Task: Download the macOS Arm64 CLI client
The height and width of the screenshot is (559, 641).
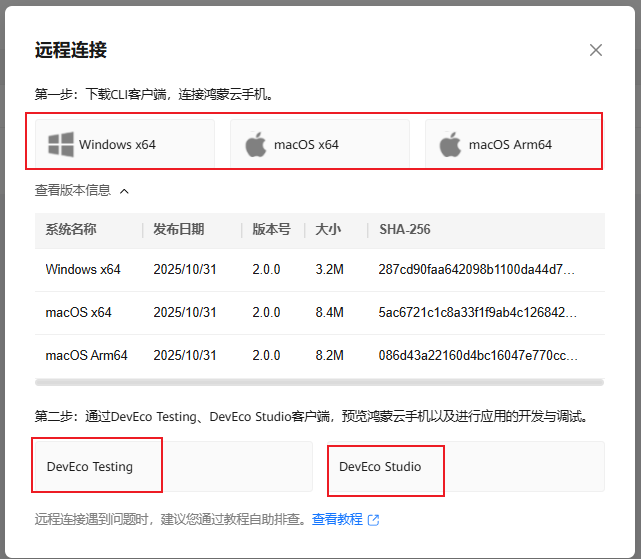Action: coord(513,143)
